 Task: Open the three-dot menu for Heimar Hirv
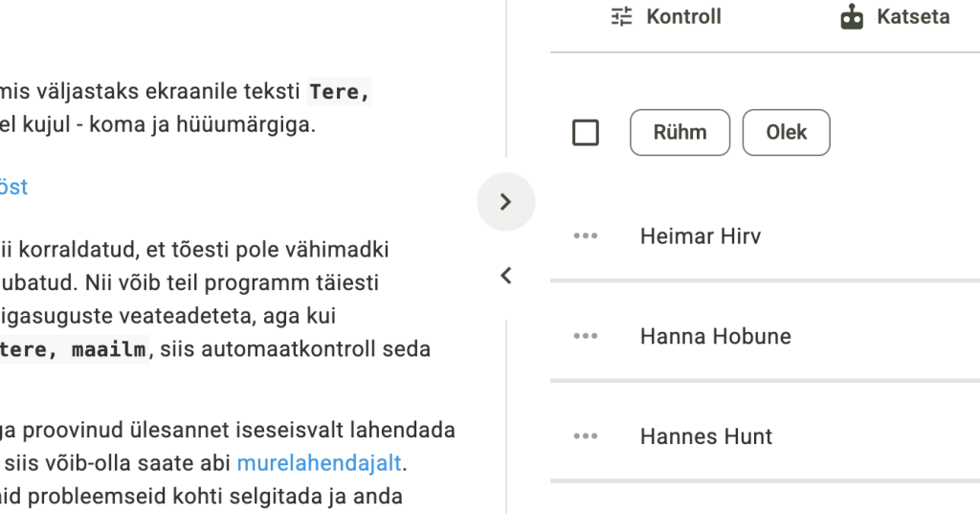586,235
